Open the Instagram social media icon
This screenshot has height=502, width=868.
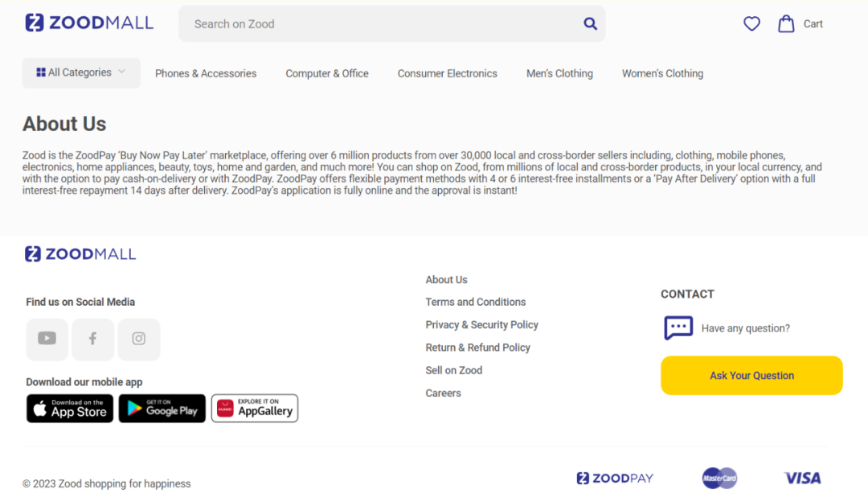coord(139,339)
